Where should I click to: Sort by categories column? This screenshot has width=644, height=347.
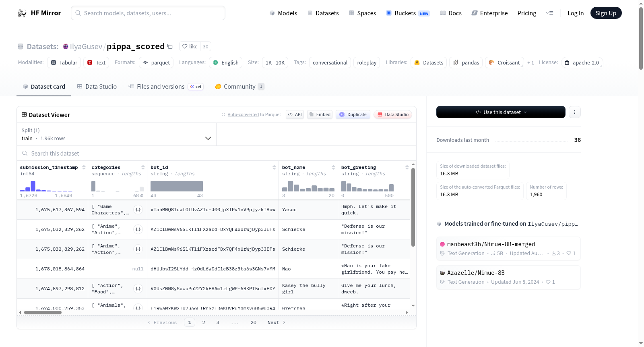pyautogui.click(x=143, y=167)
